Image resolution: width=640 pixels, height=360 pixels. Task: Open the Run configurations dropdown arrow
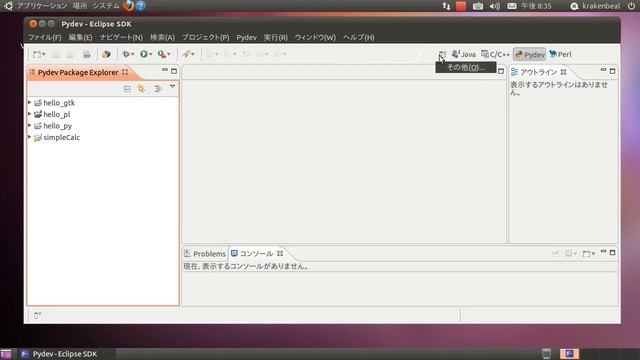coord(151,54)
